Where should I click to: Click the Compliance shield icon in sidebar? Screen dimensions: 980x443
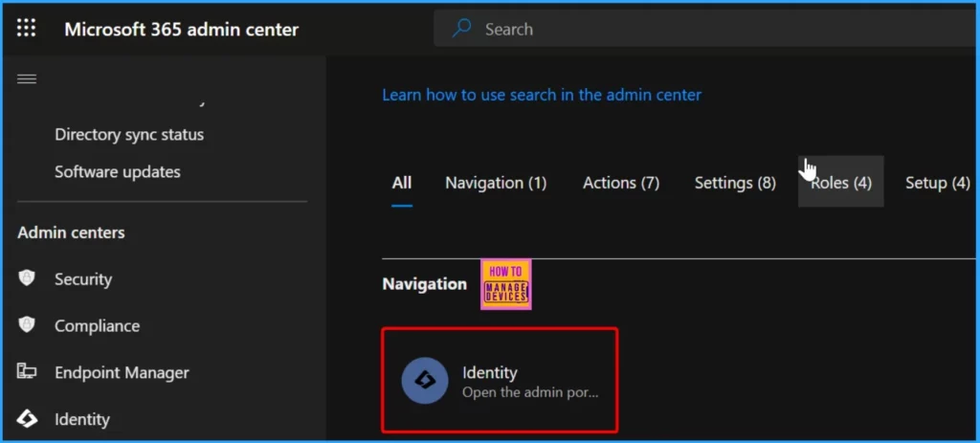tap(26, 325)
